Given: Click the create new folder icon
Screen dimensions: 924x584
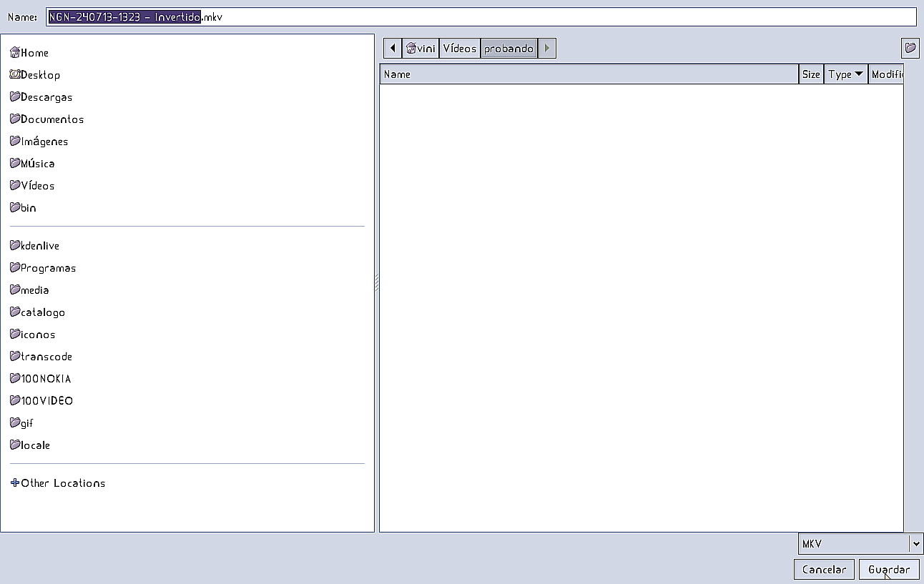Looking at the screenshot, I should click(910, 49).
